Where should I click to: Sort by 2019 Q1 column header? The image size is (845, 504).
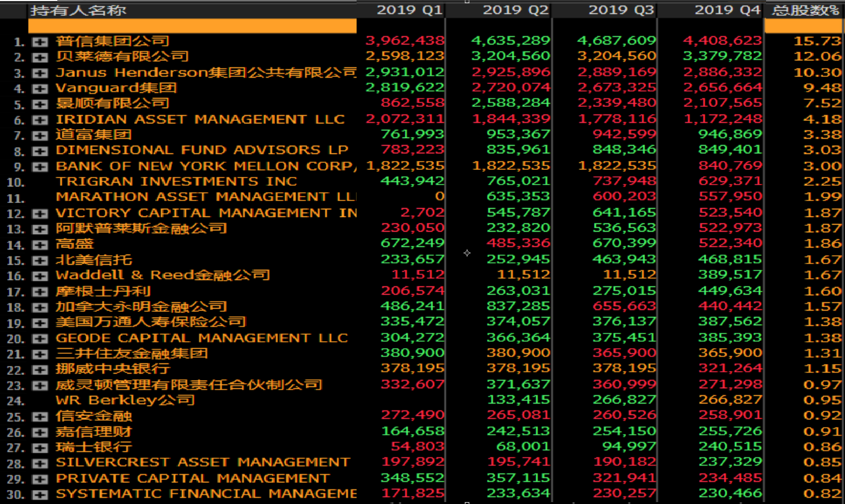(x=410, y=10)
